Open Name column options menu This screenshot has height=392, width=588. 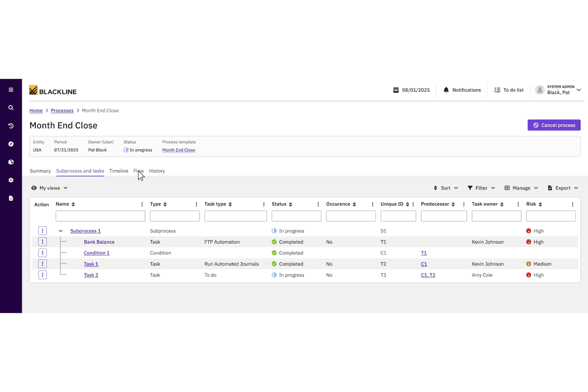[142, 205]
